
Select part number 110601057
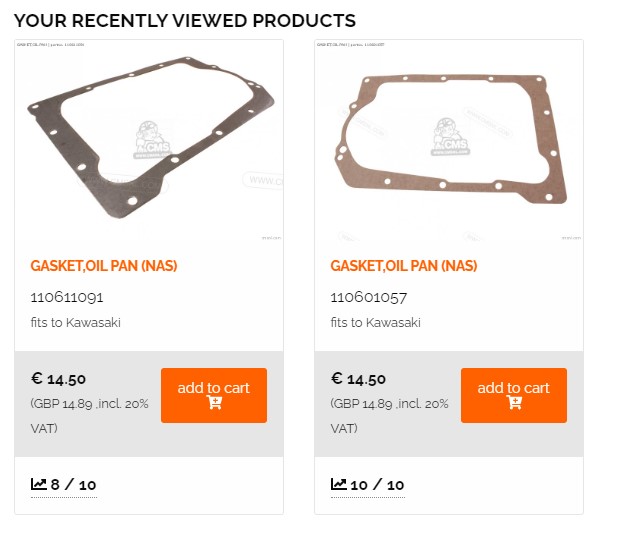tap(369, 297)
